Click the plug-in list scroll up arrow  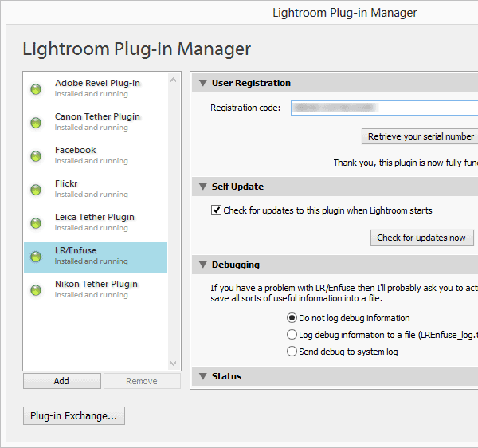pyautogui.click(x=174, y=81)
